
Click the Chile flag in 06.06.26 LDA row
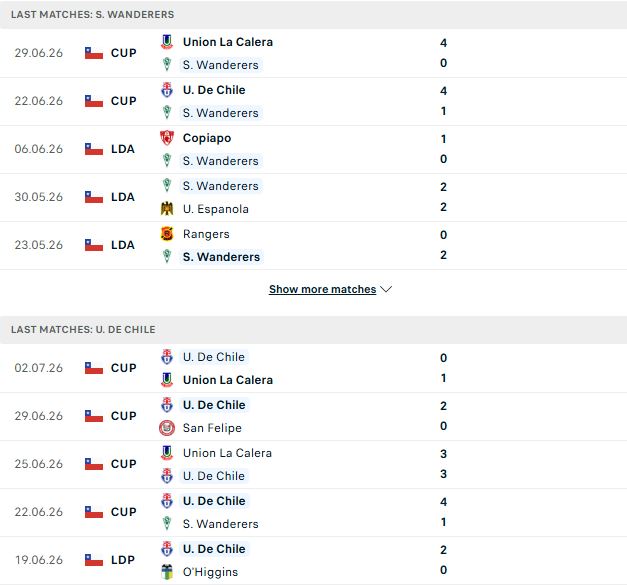click(94, 149)
